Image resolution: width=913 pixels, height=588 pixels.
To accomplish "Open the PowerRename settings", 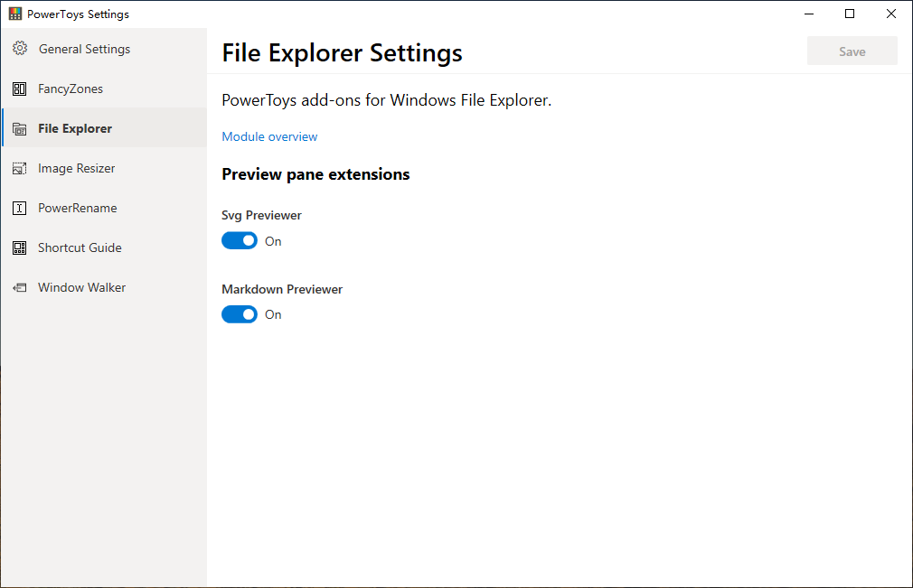I will click(104, 208).
